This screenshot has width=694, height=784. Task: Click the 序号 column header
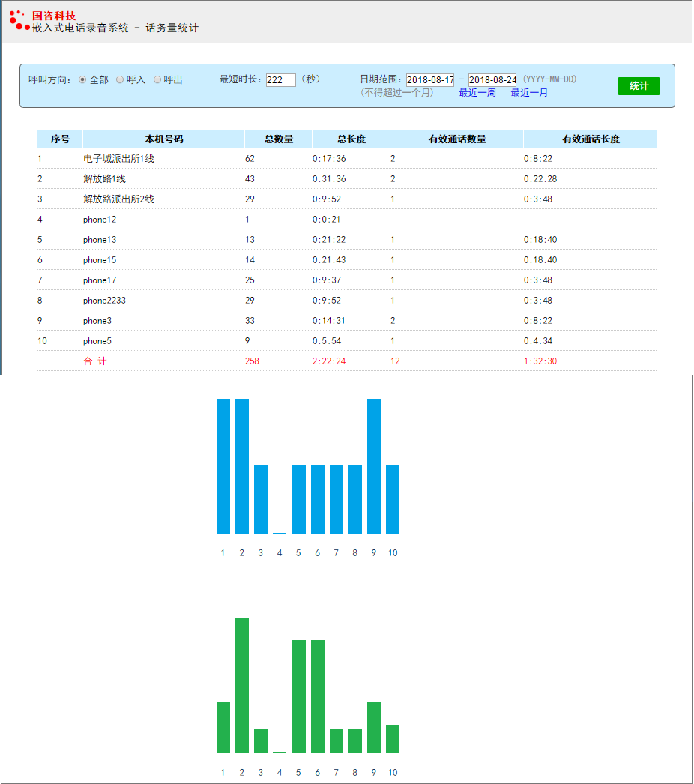pyautogui.click(x=60, y=139)
